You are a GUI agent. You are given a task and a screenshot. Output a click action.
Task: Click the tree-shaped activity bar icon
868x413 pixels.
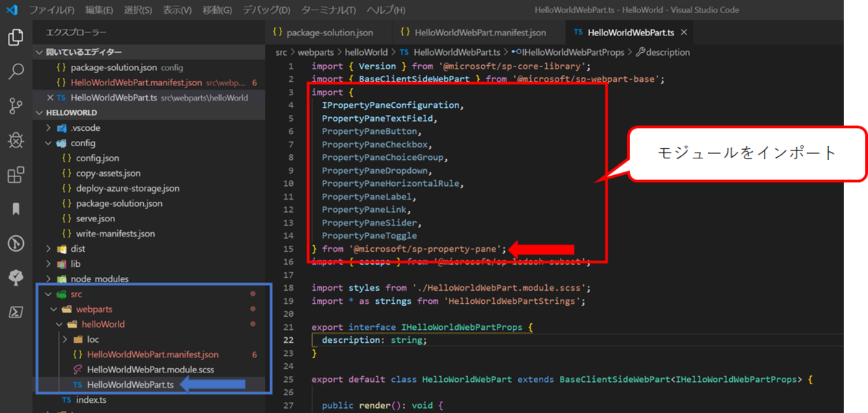click(x=15, y=278)
